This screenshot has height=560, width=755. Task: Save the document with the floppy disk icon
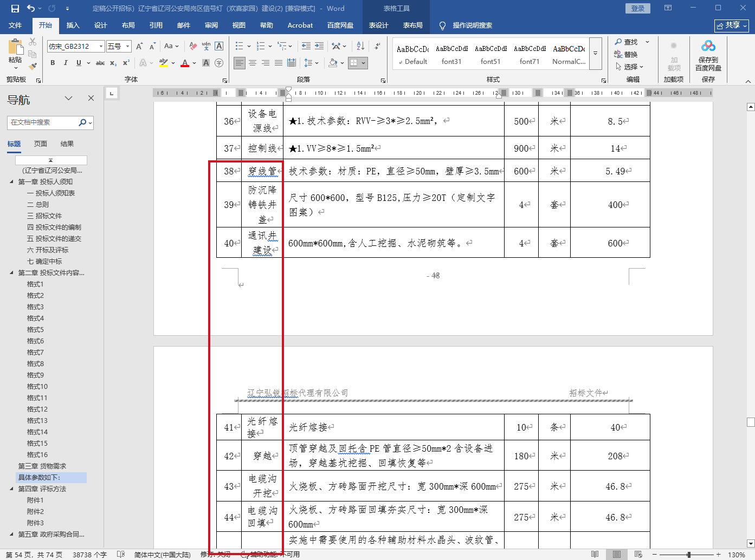click(x=15, y=9)
